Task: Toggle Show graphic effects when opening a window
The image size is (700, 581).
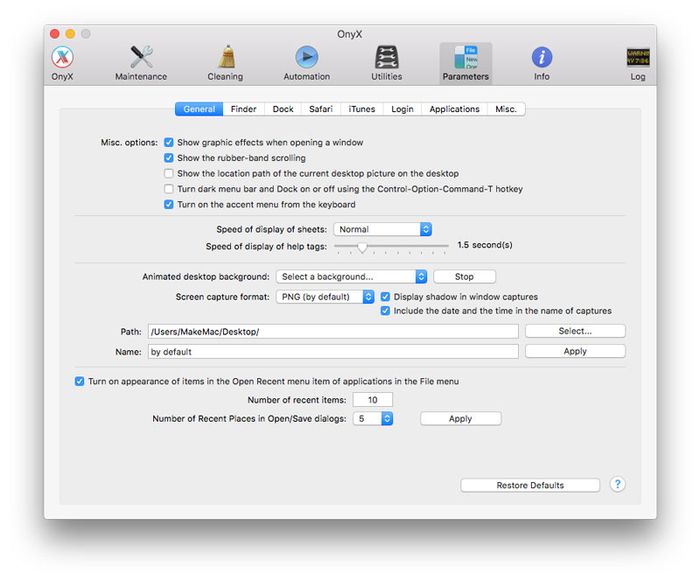Action: (x=169, y=142)
